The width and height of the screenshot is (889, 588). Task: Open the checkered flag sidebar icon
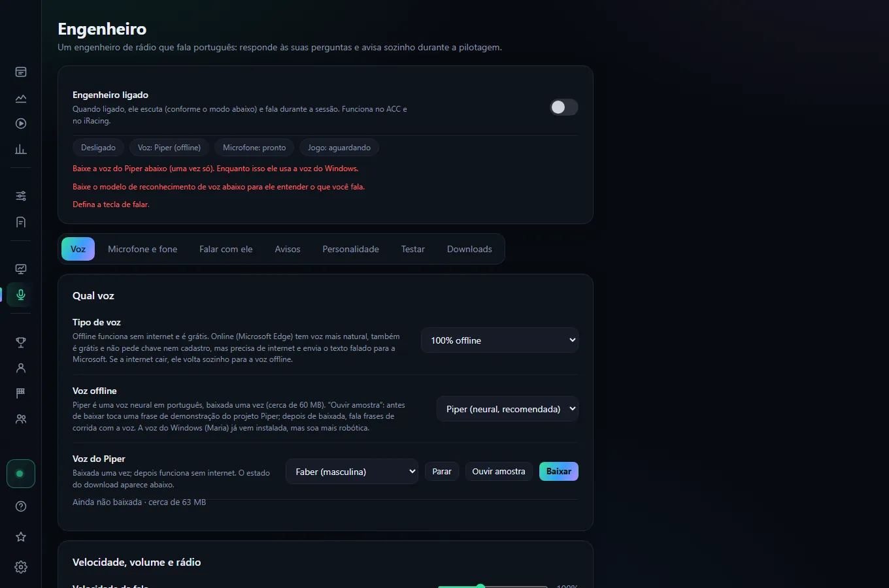(x=21, y=393)
